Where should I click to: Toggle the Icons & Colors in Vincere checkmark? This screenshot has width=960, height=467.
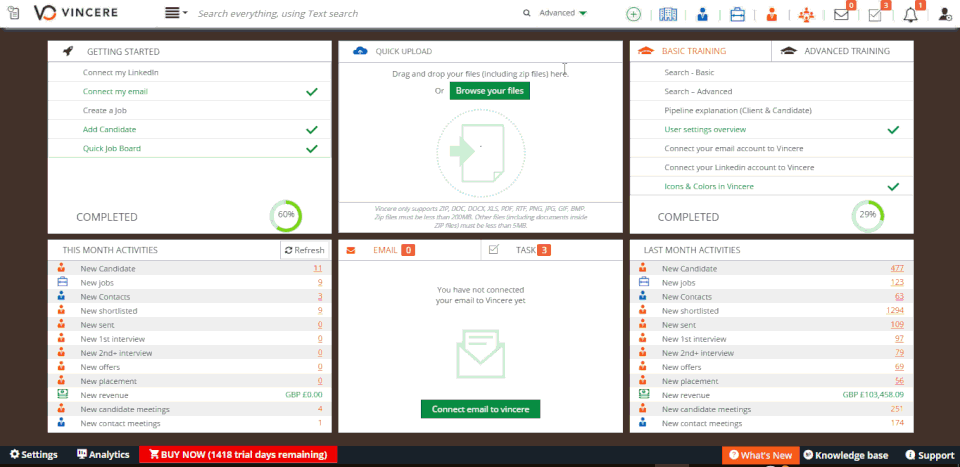[x=893, y=187]
